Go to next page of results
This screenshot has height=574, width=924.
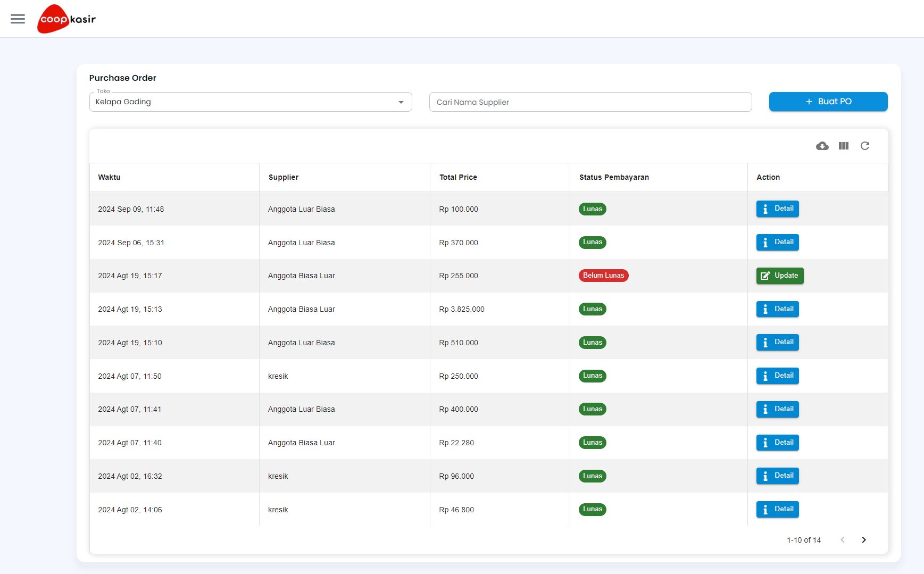point(864,539)
